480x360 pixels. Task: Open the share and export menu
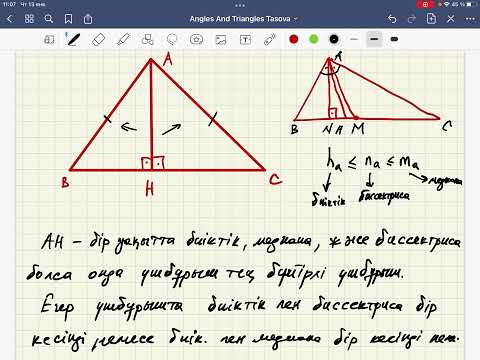[x=88, y=19]
